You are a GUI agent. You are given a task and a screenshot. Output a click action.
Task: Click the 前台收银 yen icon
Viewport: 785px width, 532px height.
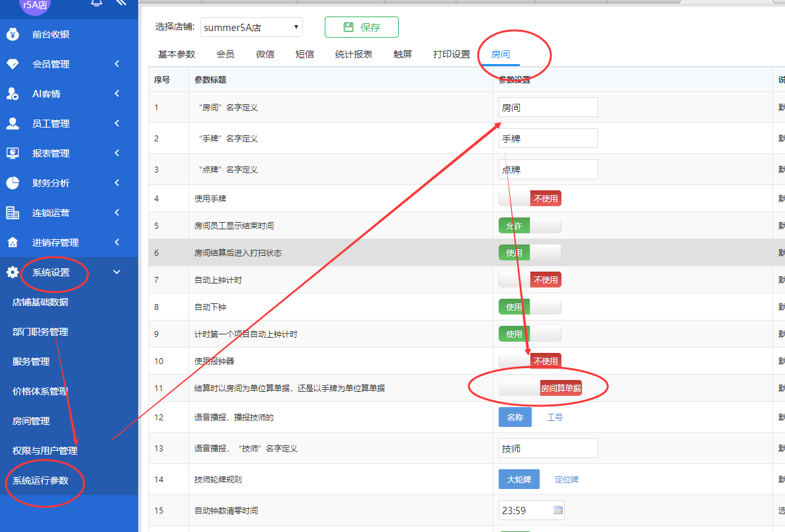tap(13, 34)
